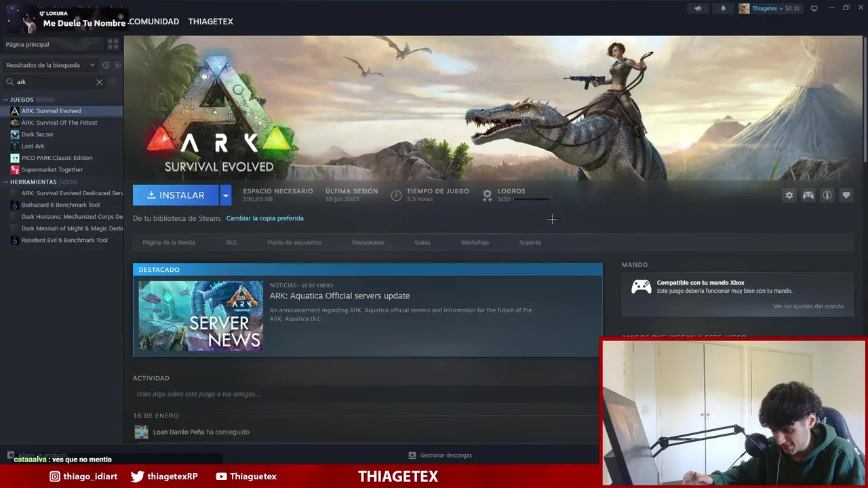868x488 pixels.
Task: Open controller settings icon on the game bar
Action: point(808,195)
